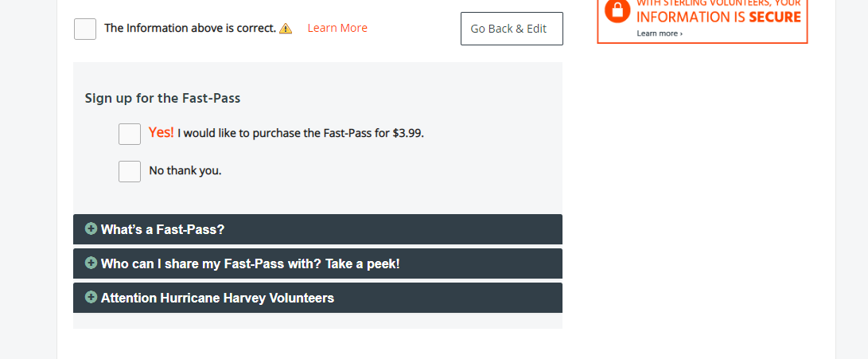Viewport: 868px width, 359px height.
Task: Click 'The Information above is correct.' label
Action: (190, 28)
